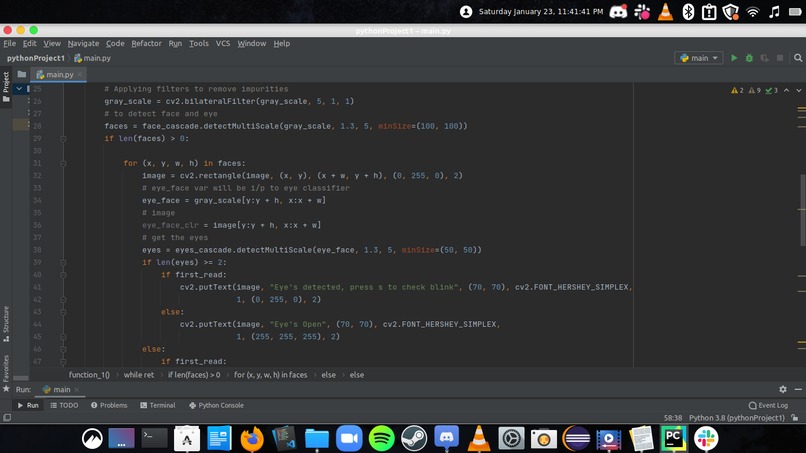The width and height of the screenshot is (806, 453).
Task: Toggle the fold marker on line 42
Action: pos(63,300)
